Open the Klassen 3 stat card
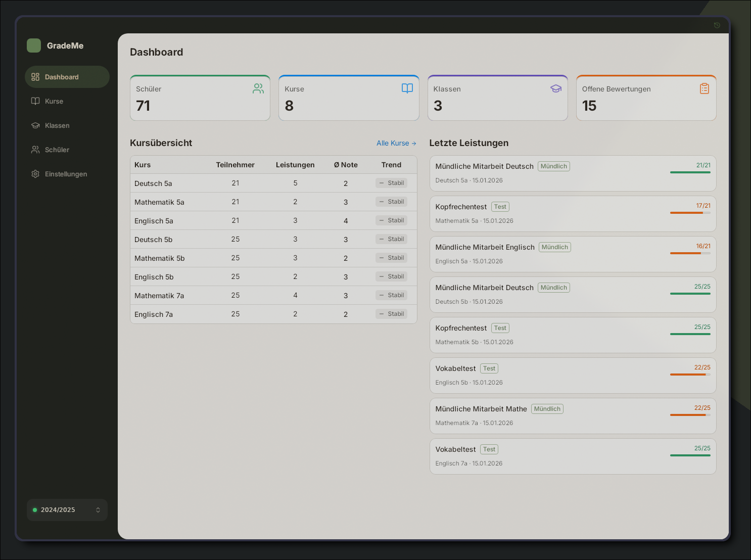751x560 pixels. pyautogui.click(x=498, y=98)
